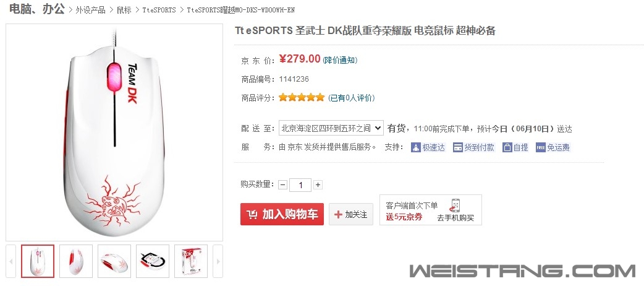Click the 免运费 free shipping icon
644x286 pixels.
point(541,147)
